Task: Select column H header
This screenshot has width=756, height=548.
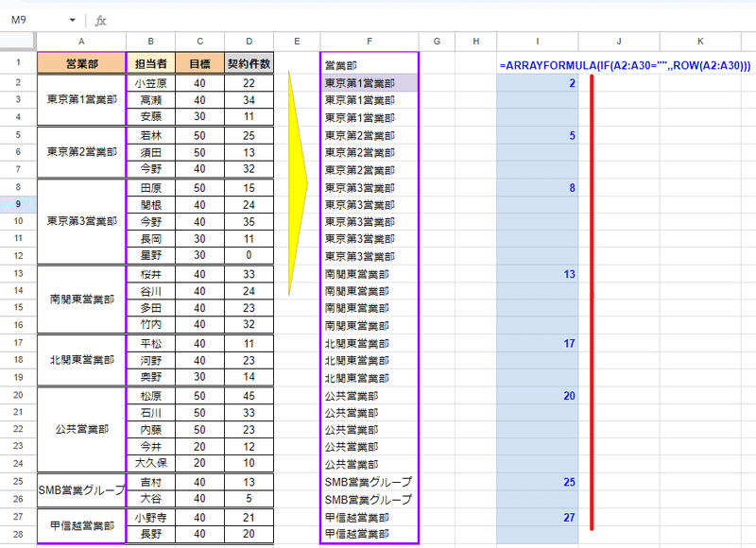Action: 476,42
